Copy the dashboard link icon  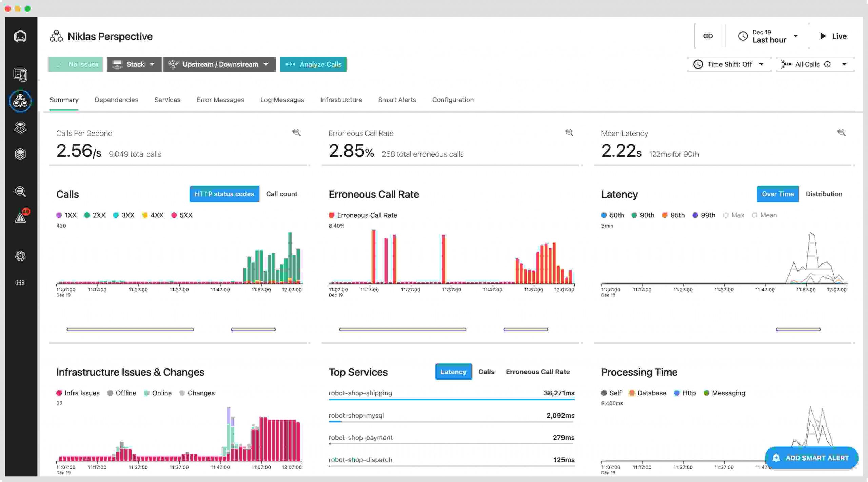coord(708,36)
